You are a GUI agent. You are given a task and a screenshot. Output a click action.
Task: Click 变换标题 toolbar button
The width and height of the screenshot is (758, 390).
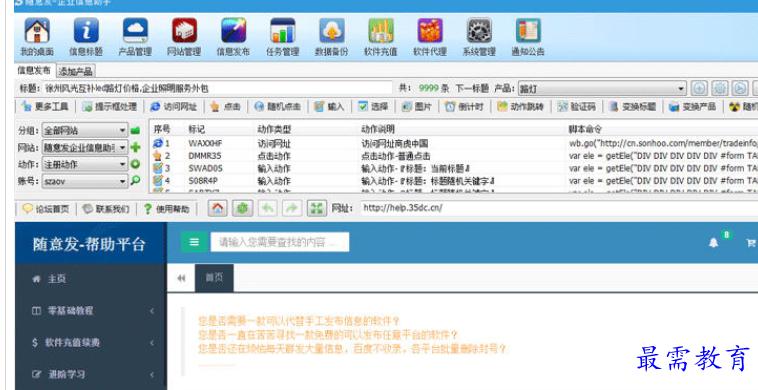[x=633, y=106]
